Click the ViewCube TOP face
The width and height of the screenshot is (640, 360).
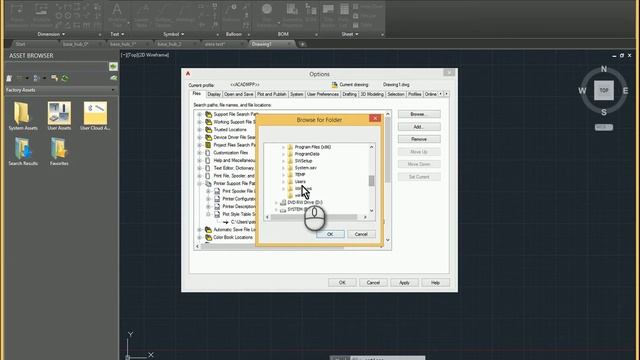click(x=604, y=91)
